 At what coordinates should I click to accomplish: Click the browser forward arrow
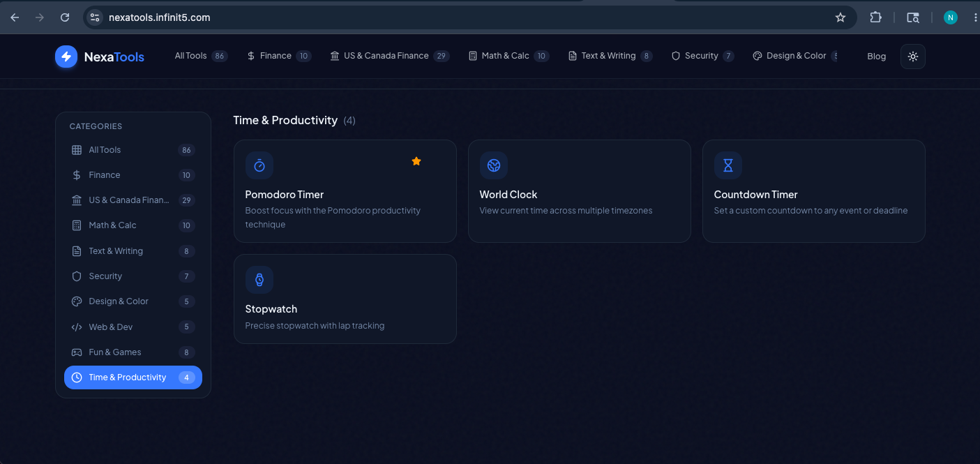coord(40,17)
